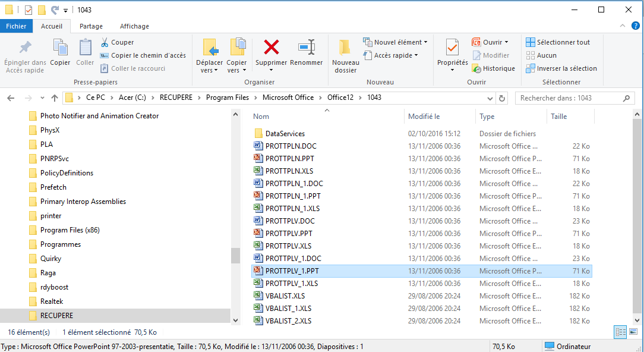Click Inverser la sélection

point(561,68)
